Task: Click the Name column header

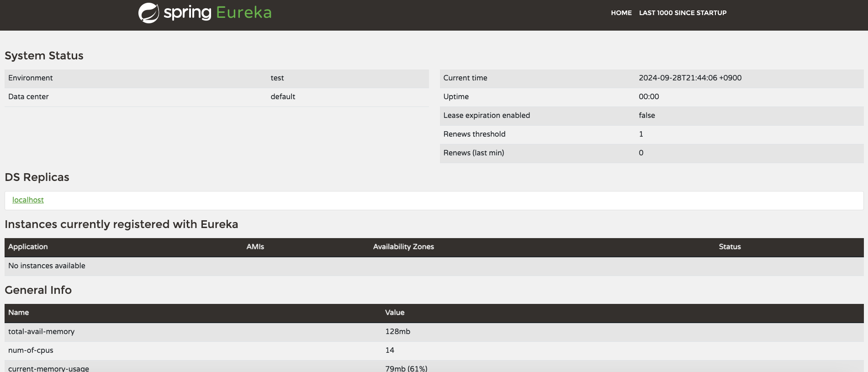Action: click(18, 313)
